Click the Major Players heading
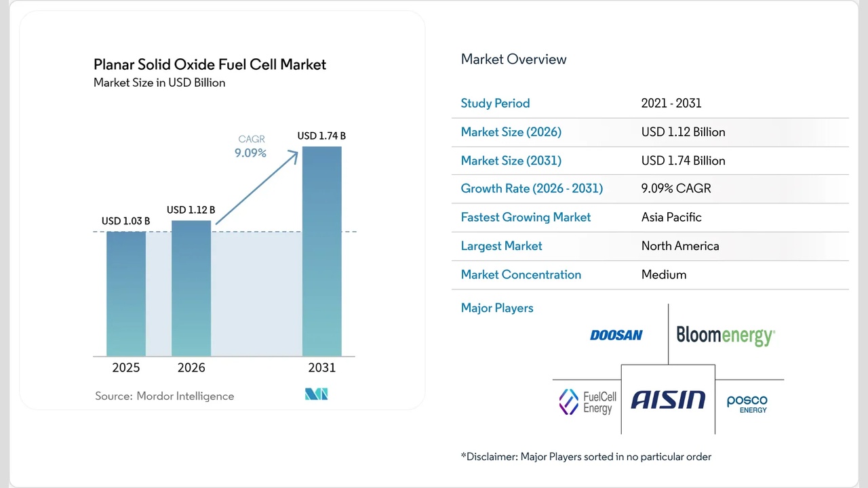 click(x=497, y=308)
